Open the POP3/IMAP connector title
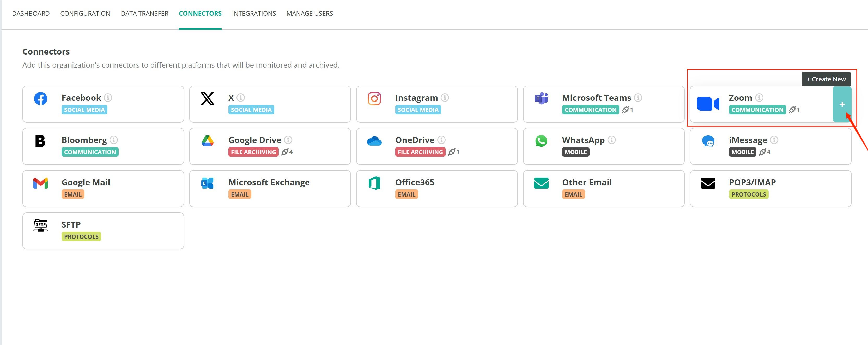Viewport: 868px width, 345px height. [x=752, y=182]
